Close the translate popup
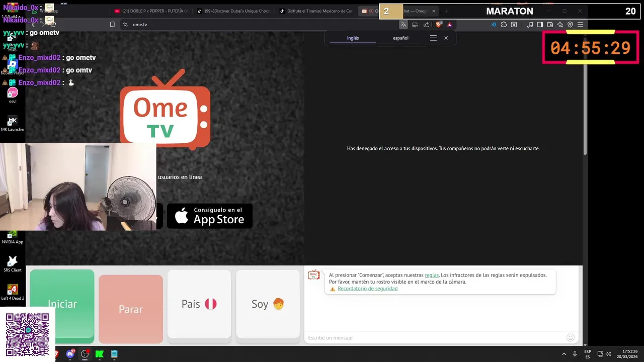 pos(446,38)
